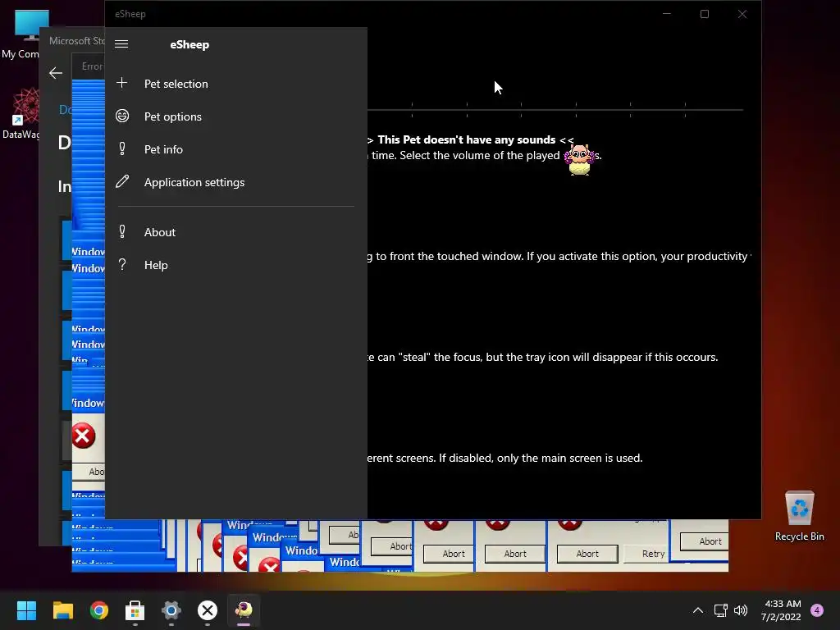
Task: Open Pet info menu entry
Action: 235,149
